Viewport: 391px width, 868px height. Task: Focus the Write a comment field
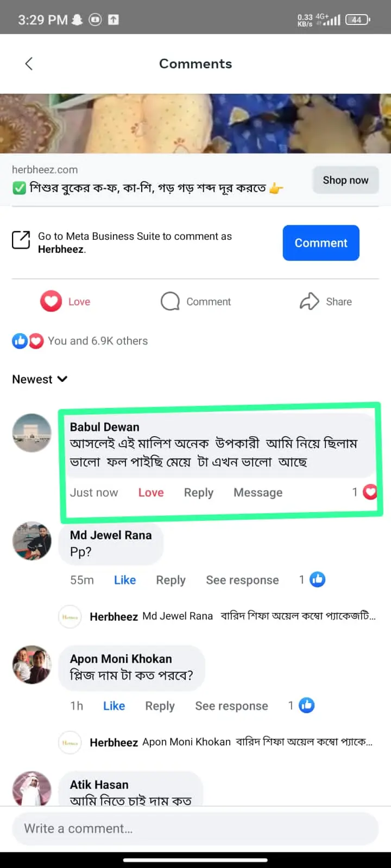coord(195,828)
